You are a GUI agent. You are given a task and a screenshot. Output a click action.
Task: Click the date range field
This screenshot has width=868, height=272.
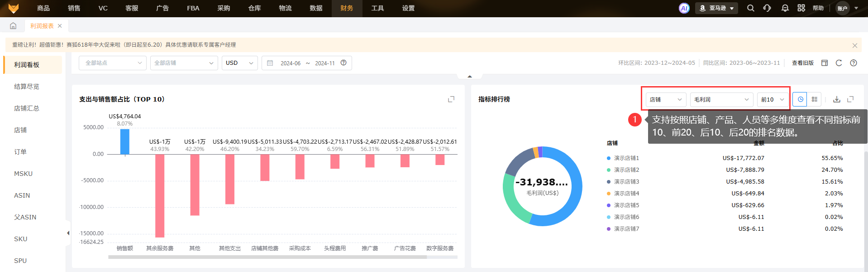[307, 63]
